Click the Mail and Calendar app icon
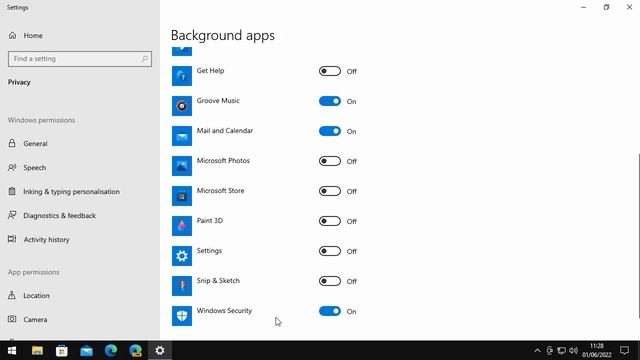Viewport: 640px width, 360px height. 182,136
